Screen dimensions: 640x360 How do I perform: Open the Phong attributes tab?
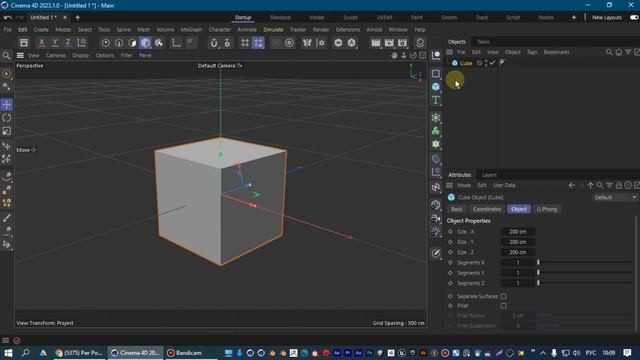pos(547,209)
